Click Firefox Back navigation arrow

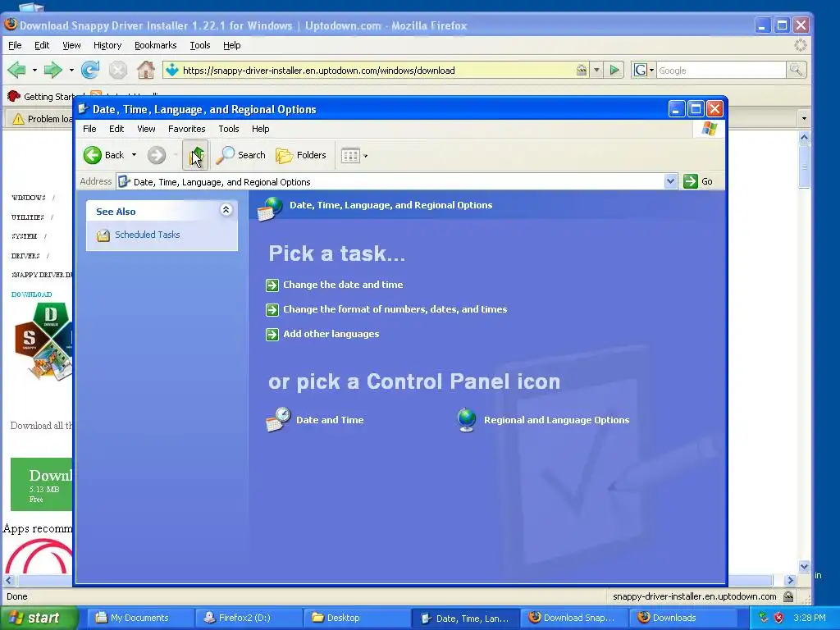[x=16, y=71]
